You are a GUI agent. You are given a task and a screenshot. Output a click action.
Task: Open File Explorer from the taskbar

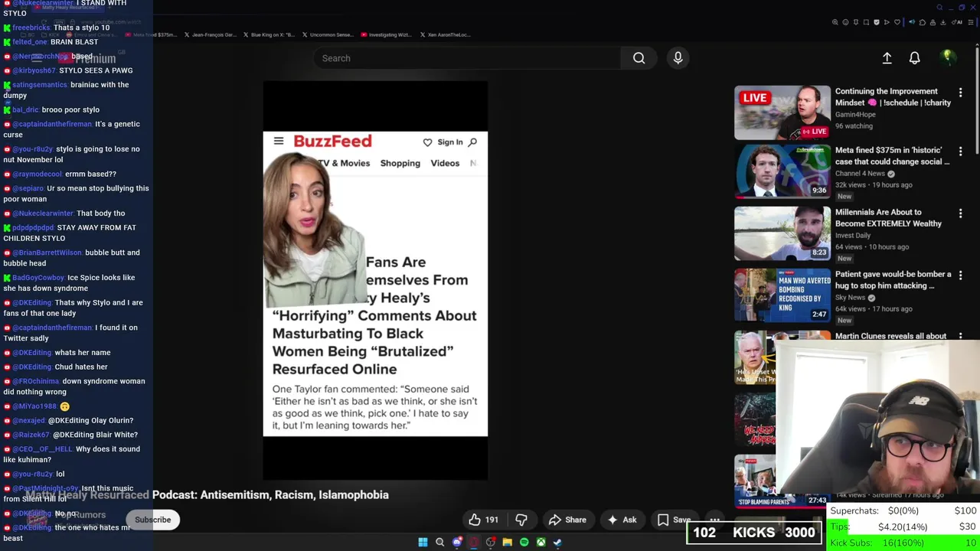click(507, 543)
